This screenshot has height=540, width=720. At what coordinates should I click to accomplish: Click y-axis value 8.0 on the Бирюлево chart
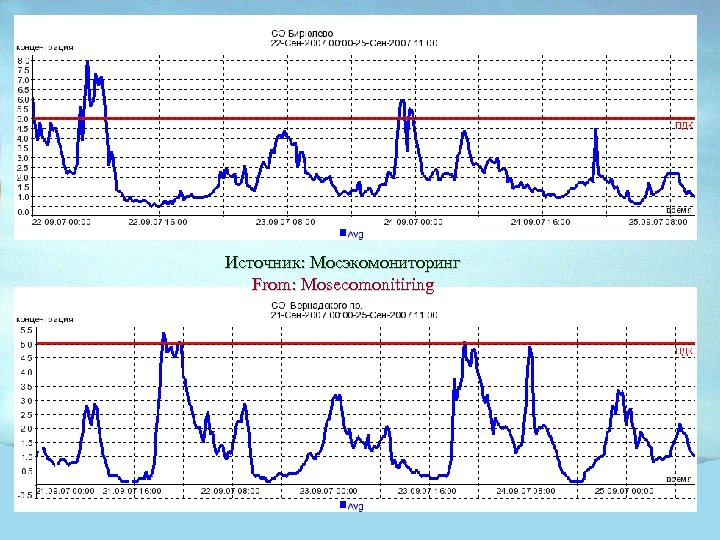coord(23,61)
